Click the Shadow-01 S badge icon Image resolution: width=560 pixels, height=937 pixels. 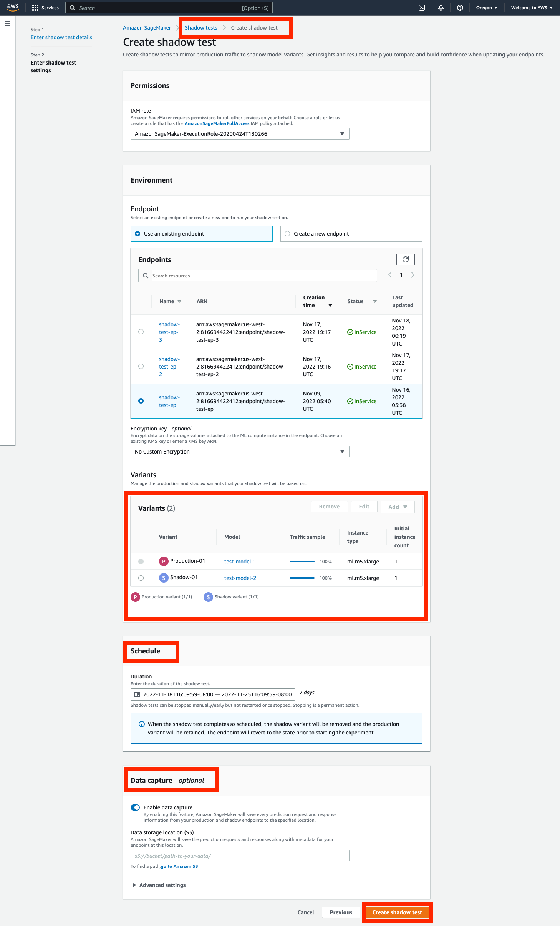click(164, 578)
